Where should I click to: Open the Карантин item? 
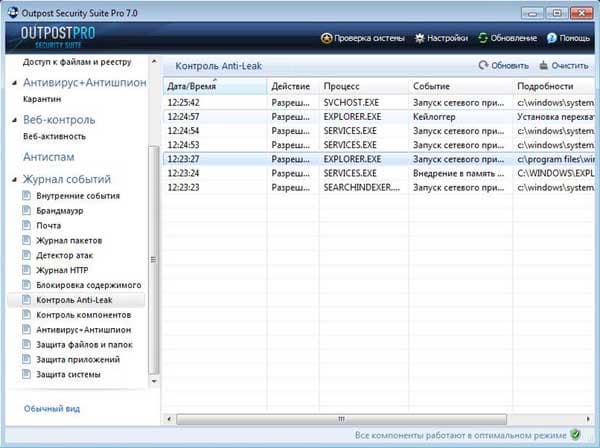pos(42,99)
